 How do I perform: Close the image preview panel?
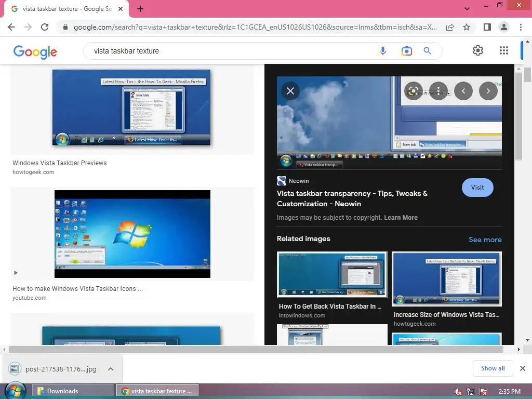290,91
